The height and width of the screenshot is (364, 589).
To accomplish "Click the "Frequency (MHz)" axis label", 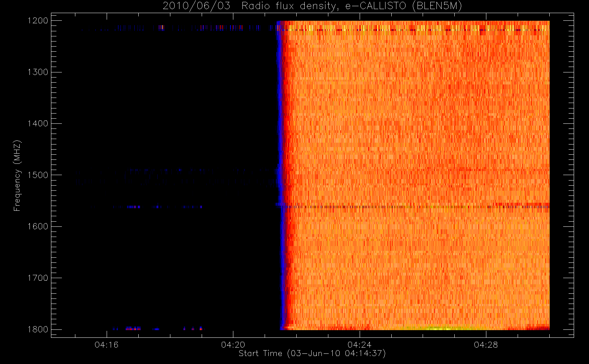I will coord(17,175).
